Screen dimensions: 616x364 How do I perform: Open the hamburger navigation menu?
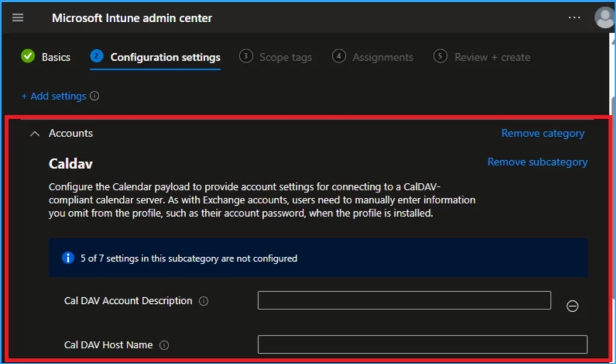pyautogui.click(x=17, y=17)
